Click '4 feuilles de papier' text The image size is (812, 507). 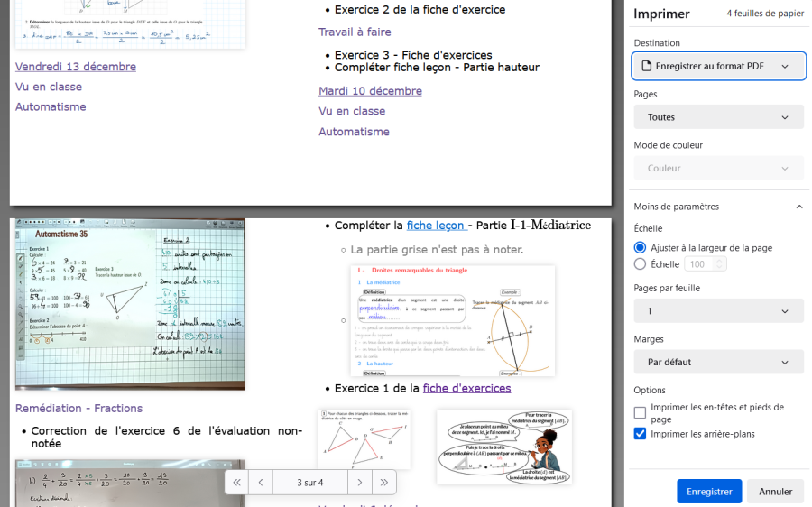765,14
